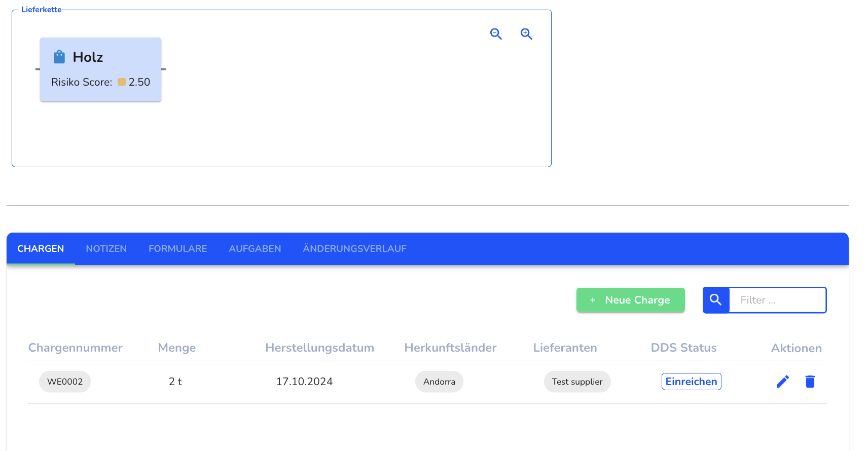Click the orange Risiko Score indicator

122,82
